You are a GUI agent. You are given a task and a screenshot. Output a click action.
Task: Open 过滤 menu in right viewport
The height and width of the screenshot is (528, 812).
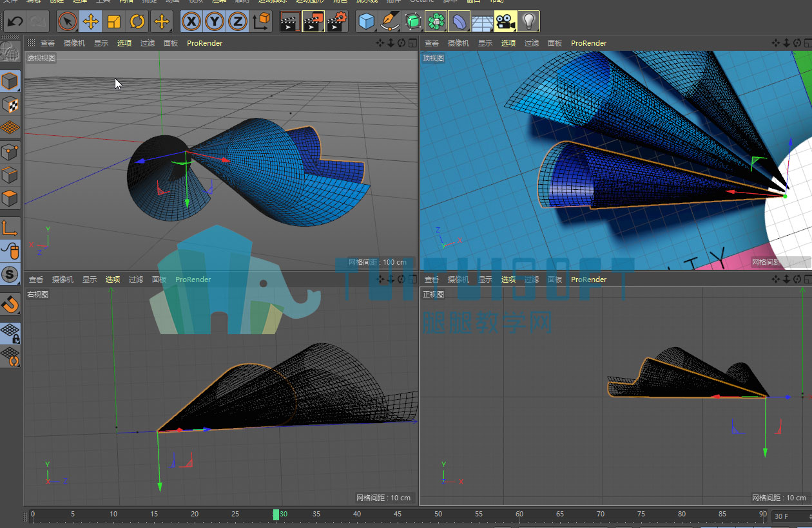(136, 279)
